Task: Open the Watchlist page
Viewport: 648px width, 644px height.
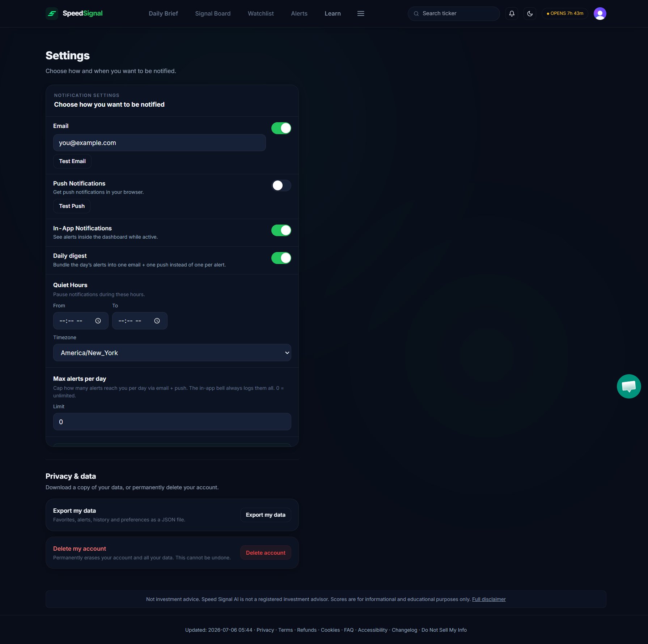Action: click(261, 13)
